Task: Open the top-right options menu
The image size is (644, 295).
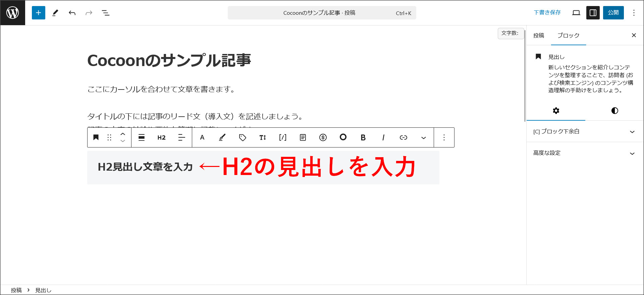Action: click(x=634, y=13)
